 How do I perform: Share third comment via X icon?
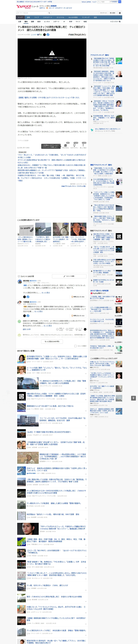[x=85, y=329]
